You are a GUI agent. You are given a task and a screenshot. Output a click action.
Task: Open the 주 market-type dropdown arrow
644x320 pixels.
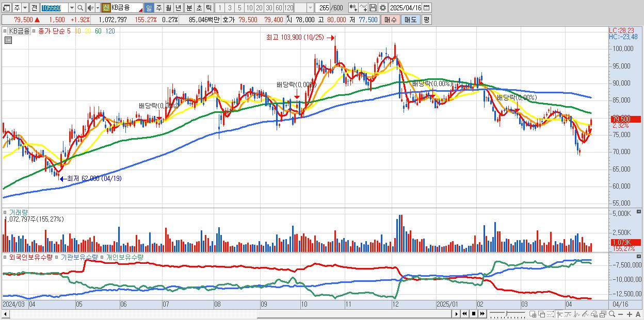point(25,8)
